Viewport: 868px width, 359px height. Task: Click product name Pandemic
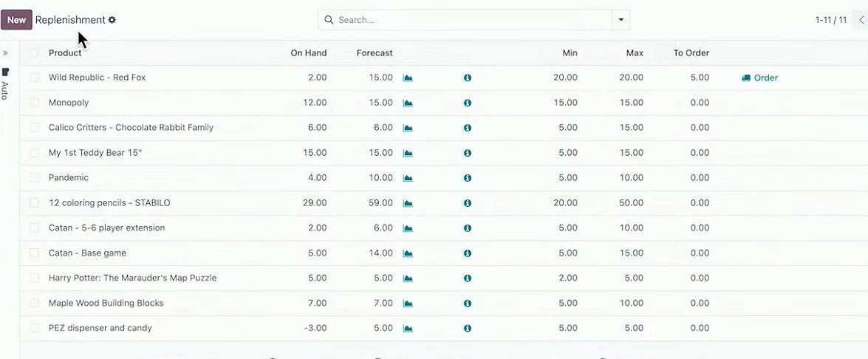tap(69, 177)
